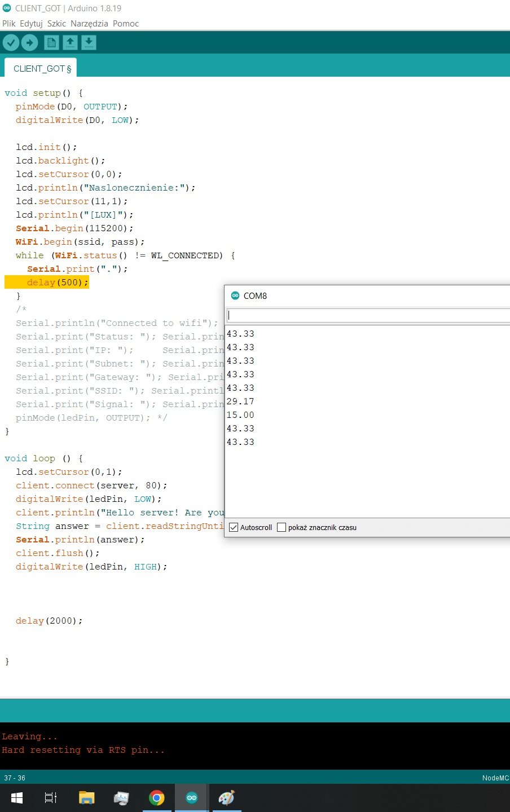Click the lcd.init(); line
Image resolution: width=510 pixels, height=812 pixels.
pyautogui.click(x=46, y=147)
